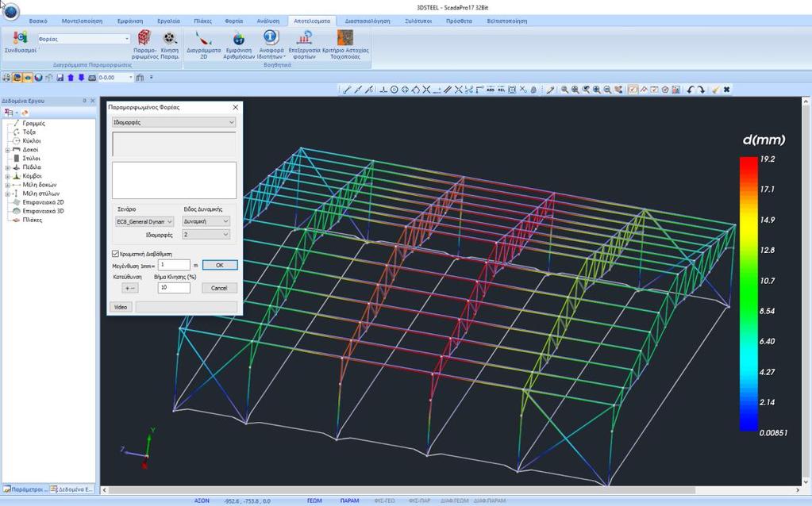The image size is (812, 506).
Task: Open the Φορέας dropdown in ribbon
Action: [x=83, y=39]
